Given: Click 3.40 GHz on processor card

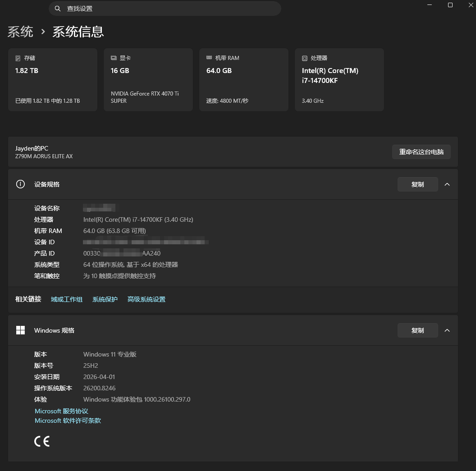Looking at the screenshot, I should (313, 101).
